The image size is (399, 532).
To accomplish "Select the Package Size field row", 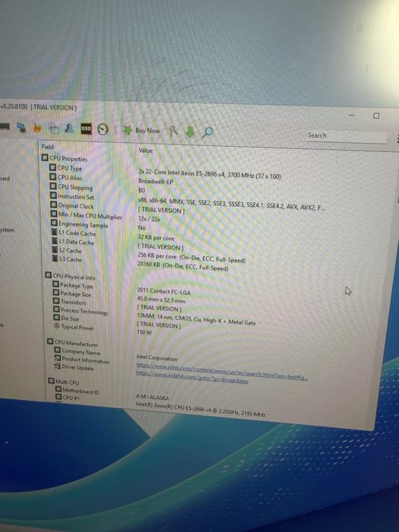I will point(72,294).
